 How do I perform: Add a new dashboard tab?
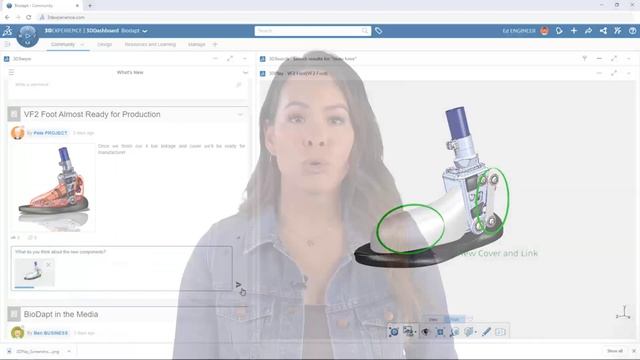[215, 44]
